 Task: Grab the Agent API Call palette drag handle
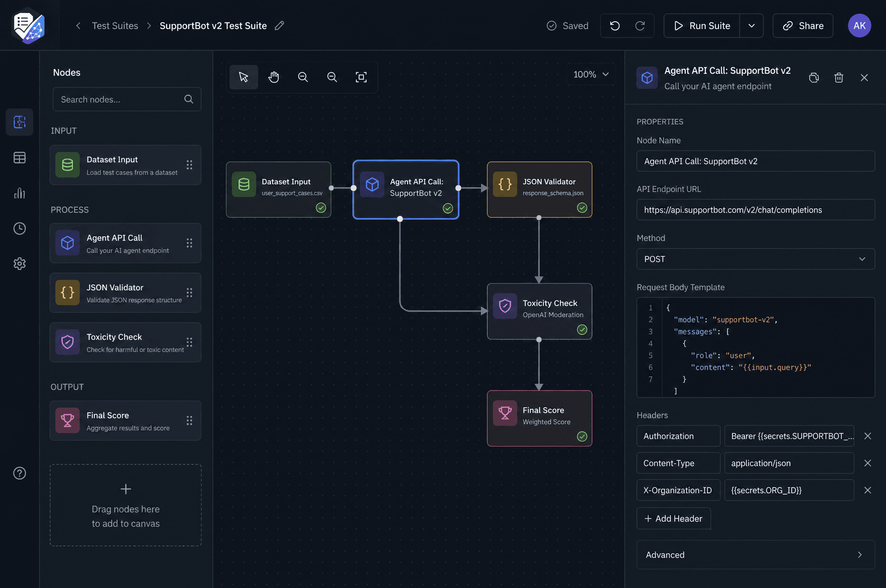tap(189, 243)
